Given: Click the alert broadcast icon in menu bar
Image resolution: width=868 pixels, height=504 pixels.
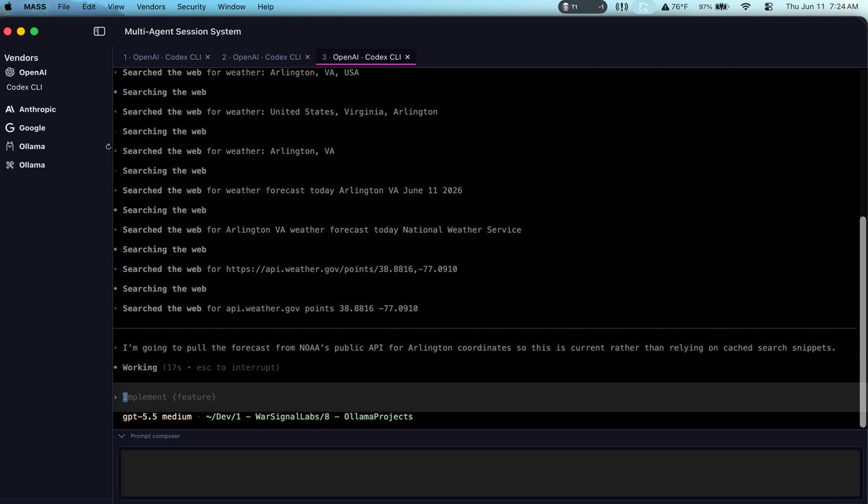Looking at the screenshot, I should (621, 7).
